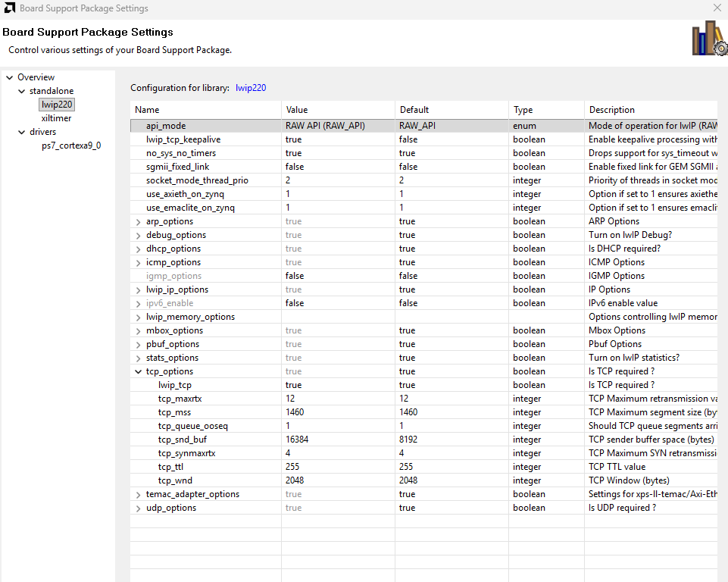Collapse the drivers tree node
Image resolution: width=728 pixels, height=582 pixels.
[21, 132]
